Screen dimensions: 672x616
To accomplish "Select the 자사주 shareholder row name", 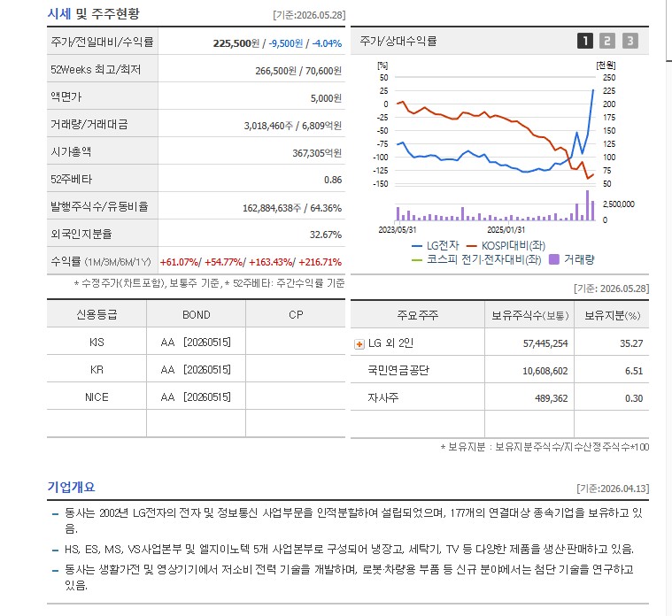I will [x=382, y=397].
